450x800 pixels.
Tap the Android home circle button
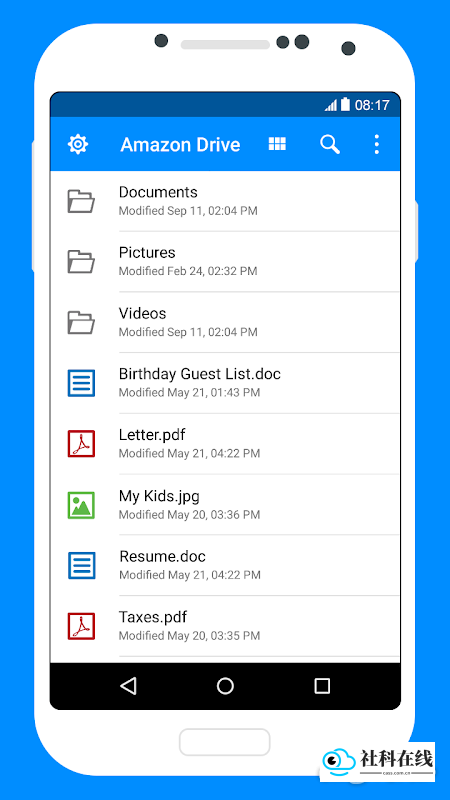click(225, 686)
